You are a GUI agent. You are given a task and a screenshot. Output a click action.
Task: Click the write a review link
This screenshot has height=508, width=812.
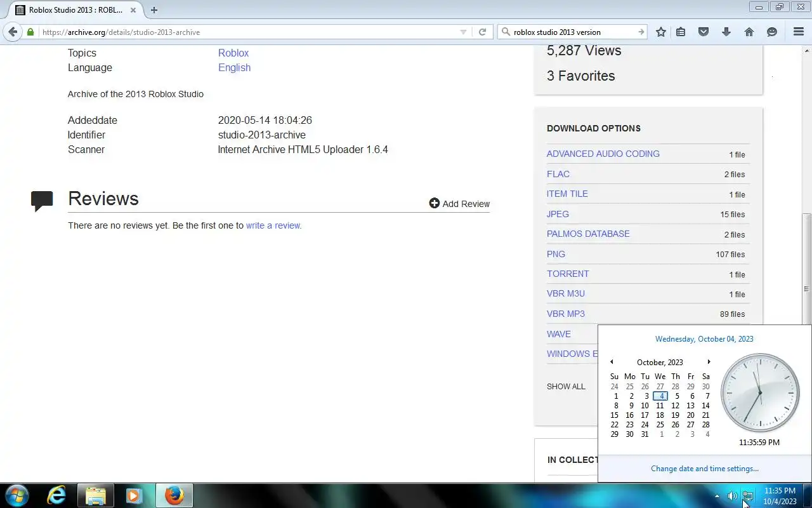click(273, 225)
